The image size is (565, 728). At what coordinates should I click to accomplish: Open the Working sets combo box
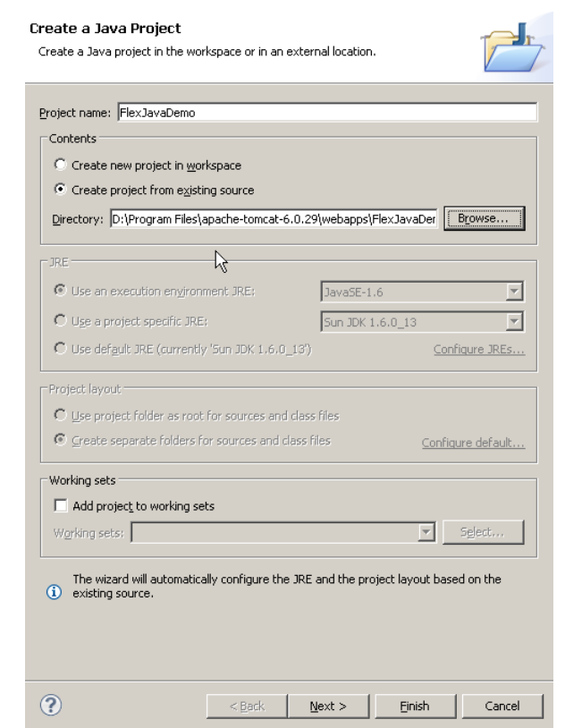pyautogui.click(x=283, y=532)
